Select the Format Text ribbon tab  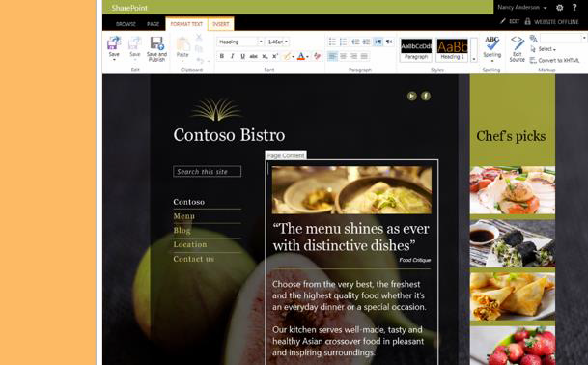186,23
